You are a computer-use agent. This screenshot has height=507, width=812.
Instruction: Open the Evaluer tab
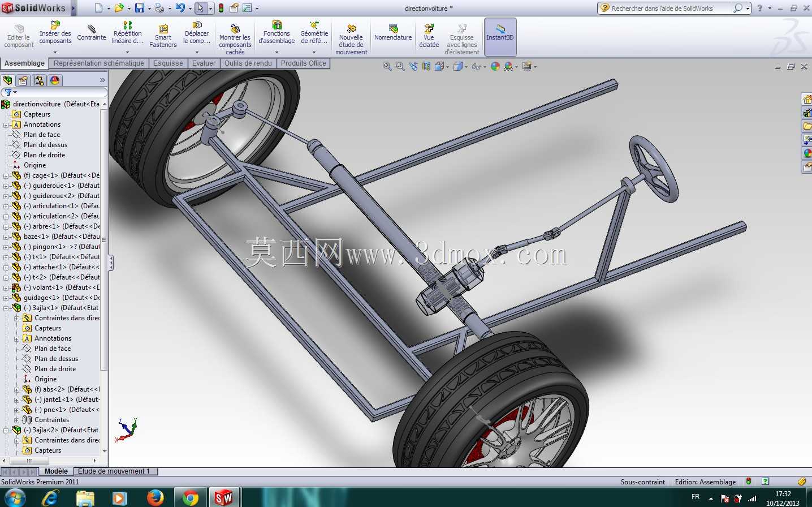pos(204,63)
